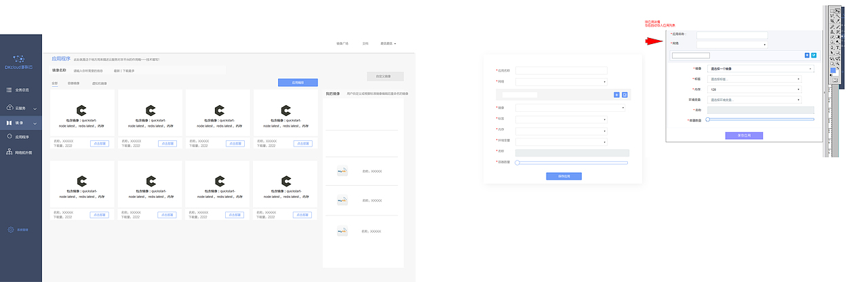868x282 pixels.
Task: Select the Move tool in Photoshop toolbar
Action: 838,10
